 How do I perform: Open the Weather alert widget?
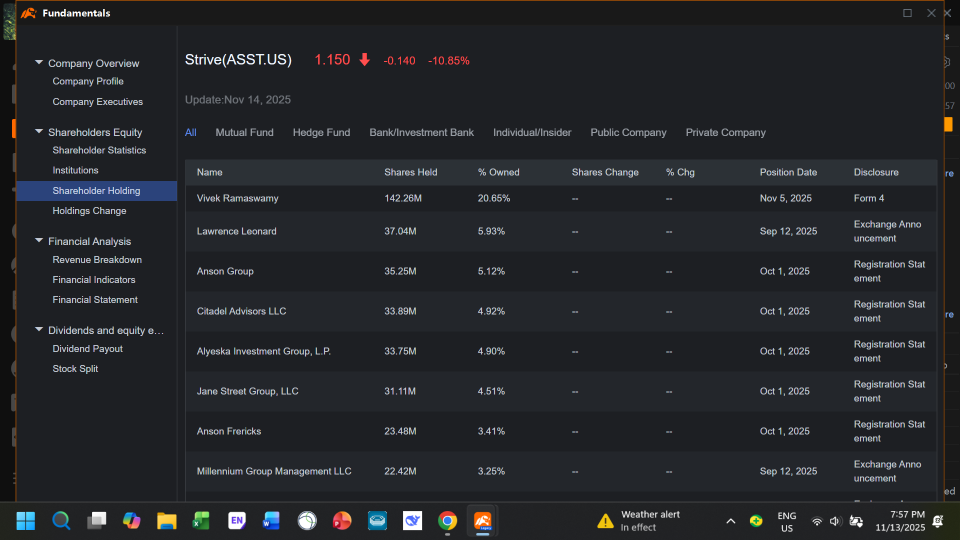(x=640, y=521)
